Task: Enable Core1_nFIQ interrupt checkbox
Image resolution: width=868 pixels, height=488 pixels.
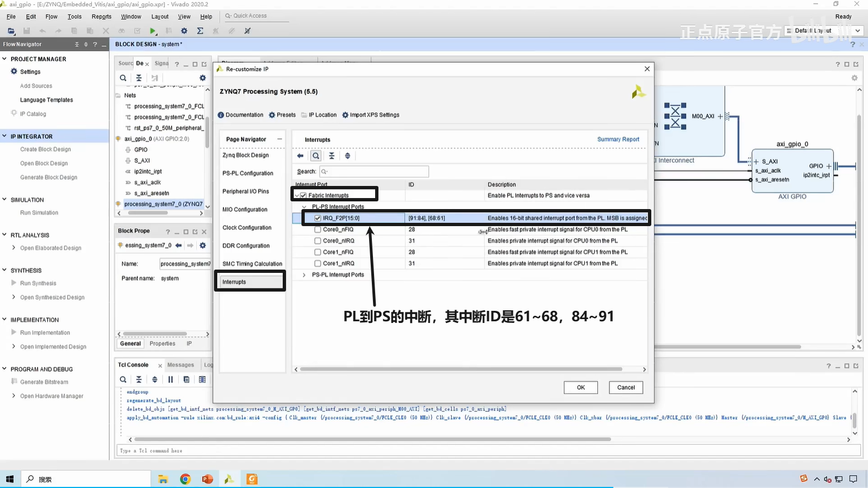Action: [317, 252]
